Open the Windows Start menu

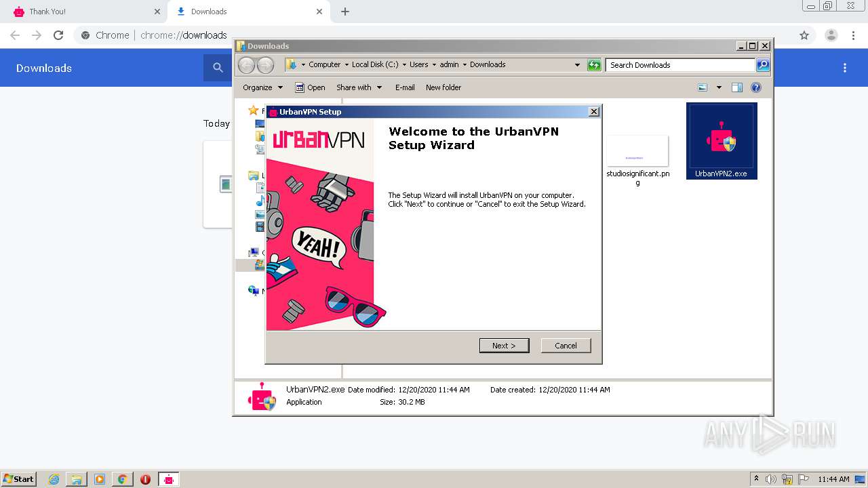tap(18, 479)
